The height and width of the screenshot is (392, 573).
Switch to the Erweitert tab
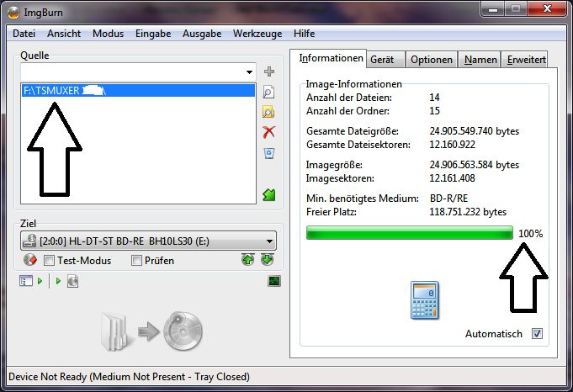pyautogui.click(x=526, y=60)
